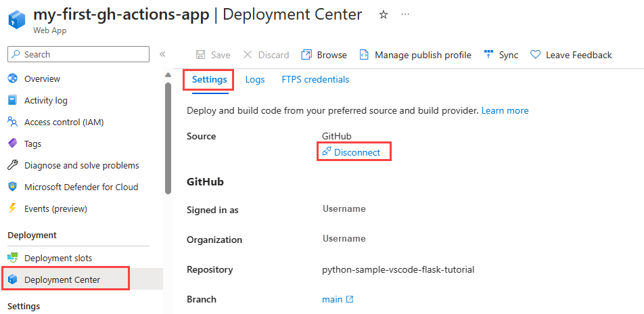Image resolution: width=644 pixels, height=314 pixels.
Task: Click the Deployment section heading
Action: [32, 235]
